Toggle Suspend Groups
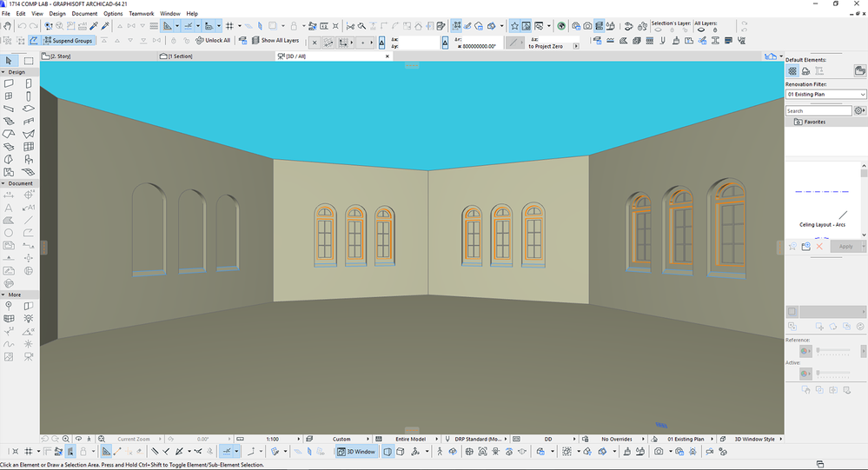Image resolution: width=868 pixels, height=470 pixels. 68,41
